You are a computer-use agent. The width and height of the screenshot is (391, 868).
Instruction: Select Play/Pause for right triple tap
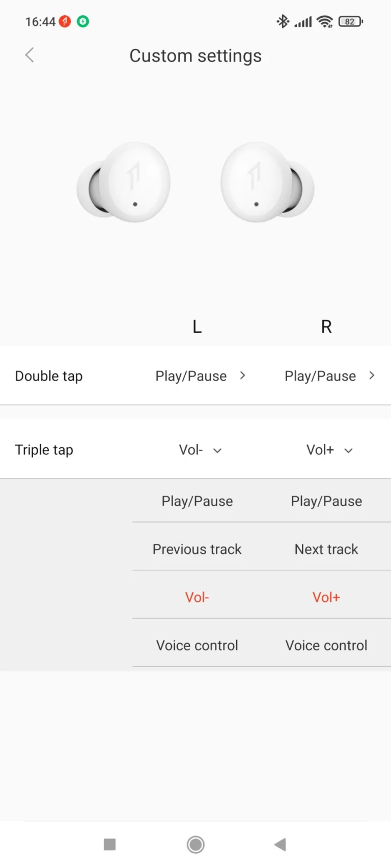point(326,501)
